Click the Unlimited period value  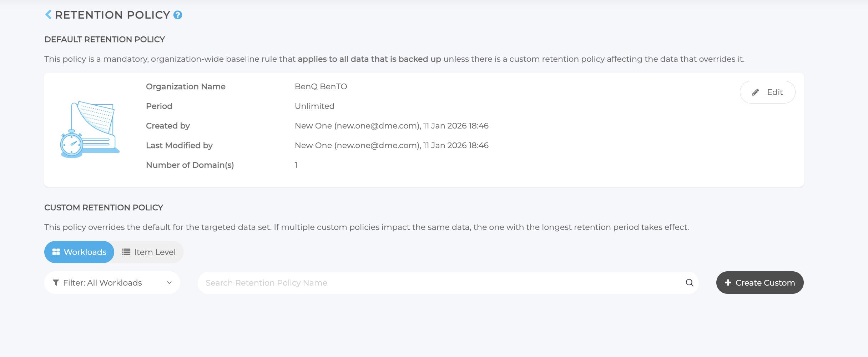[x=314, y=106]
